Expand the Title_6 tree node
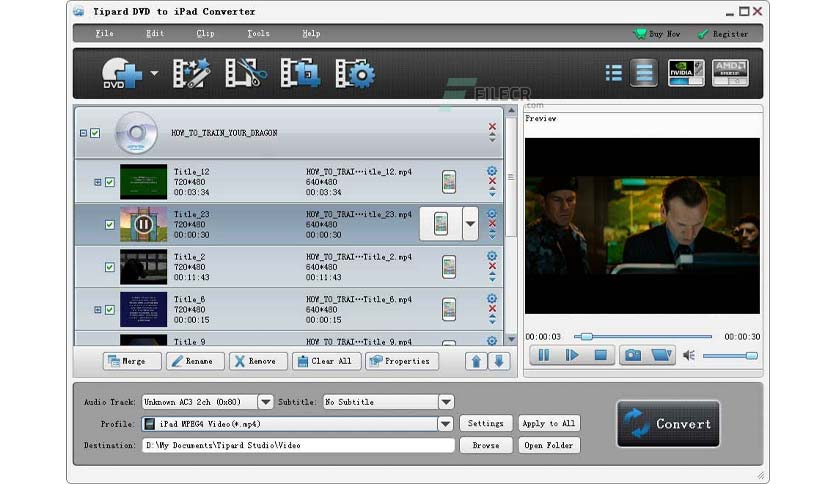This screenshot has width=836, height=484. [x=98, y=310]
